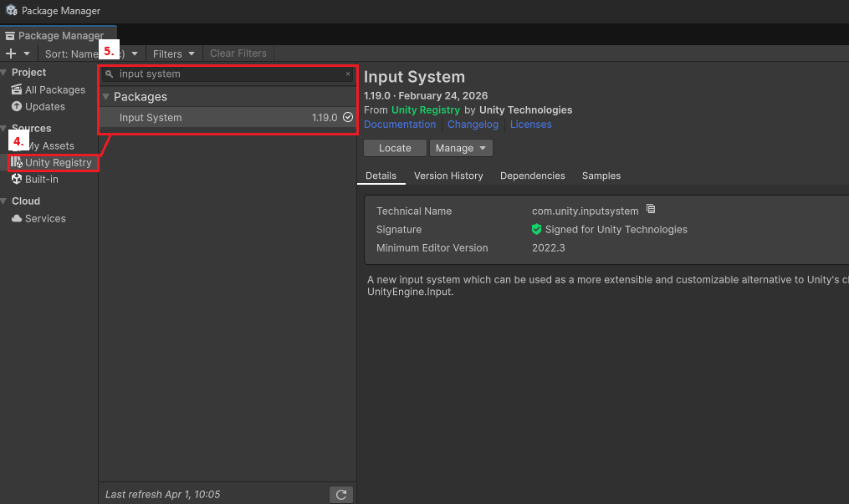
Task: Open the Manage dropdown button
Action: (461, 148)
